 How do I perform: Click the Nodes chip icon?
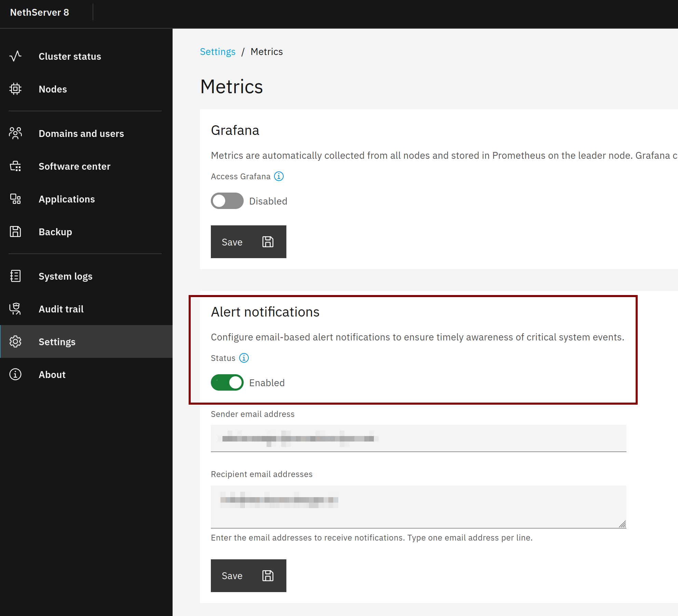(x=15, y=89)
